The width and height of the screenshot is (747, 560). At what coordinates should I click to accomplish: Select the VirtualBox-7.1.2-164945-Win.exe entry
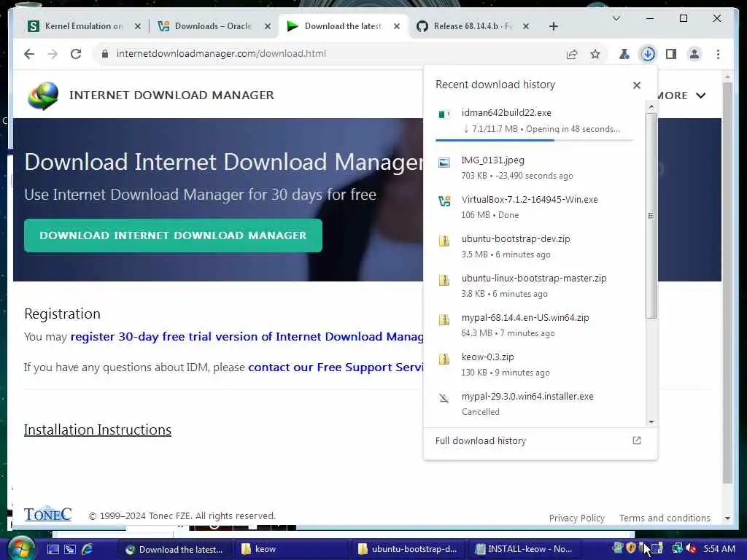tap(534, 207)
